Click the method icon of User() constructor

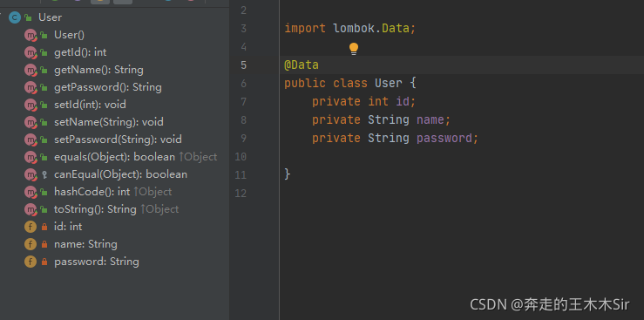tap(31, 35)
